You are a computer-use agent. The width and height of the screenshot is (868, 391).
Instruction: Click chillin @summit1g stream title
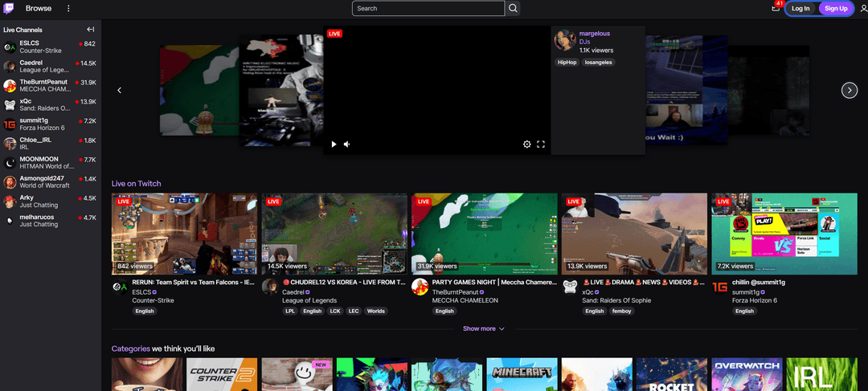click(759, 282)
